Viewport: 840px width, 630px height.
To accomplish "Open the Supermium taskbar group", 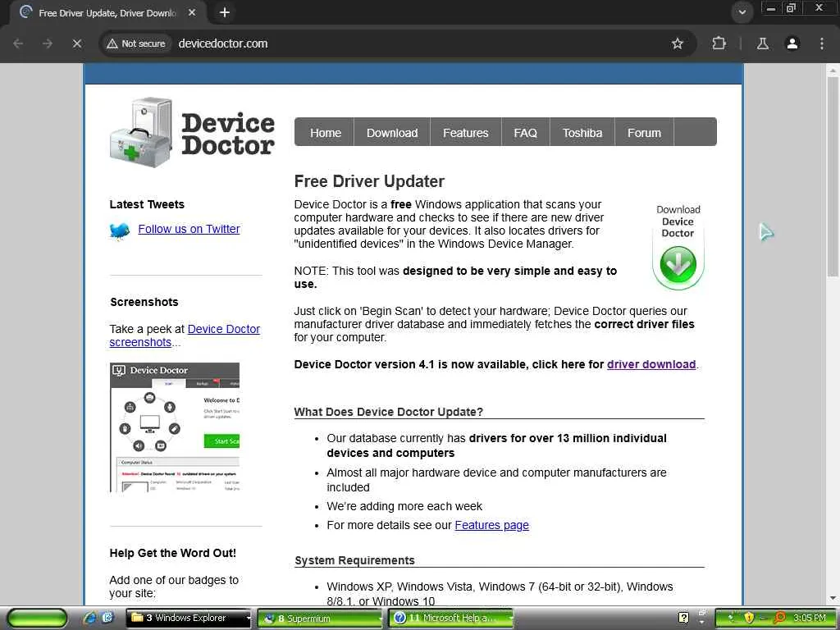I will (318, 619).
